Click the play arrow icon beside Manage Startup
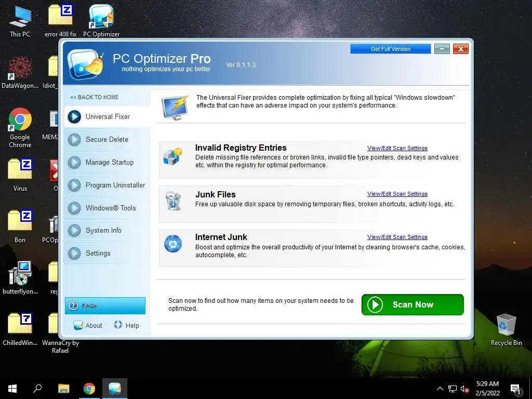 tap(74, 162)
